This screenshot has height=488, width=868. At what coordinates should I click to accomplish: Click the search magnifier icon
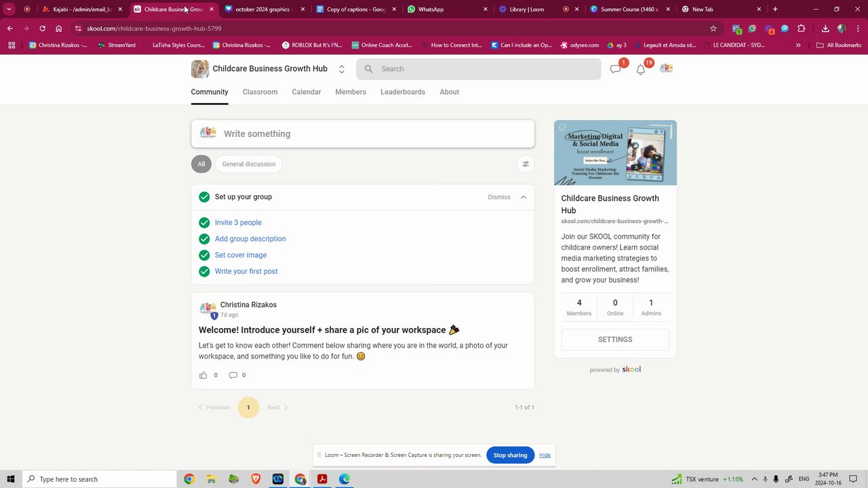(369, 69)
